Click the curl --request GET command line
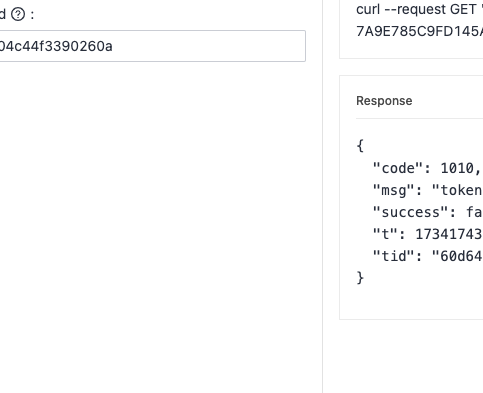Image resolution: width=483 pixels, height=393 pixels. (419, 10)
